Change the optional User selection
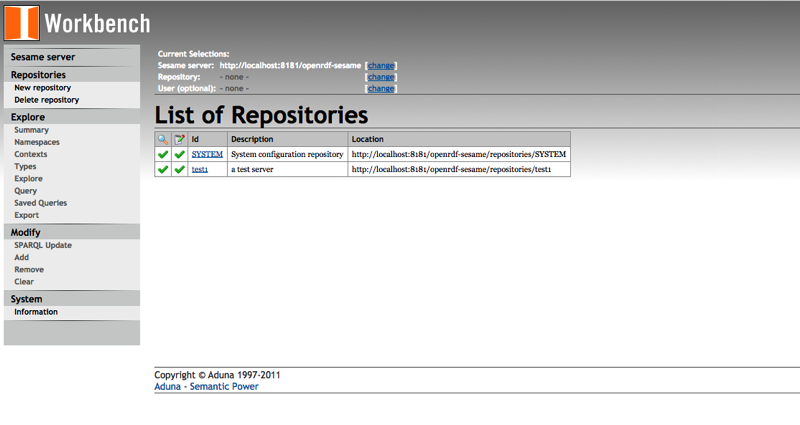Viewport: 800px width, 425px height. point(381,88)
